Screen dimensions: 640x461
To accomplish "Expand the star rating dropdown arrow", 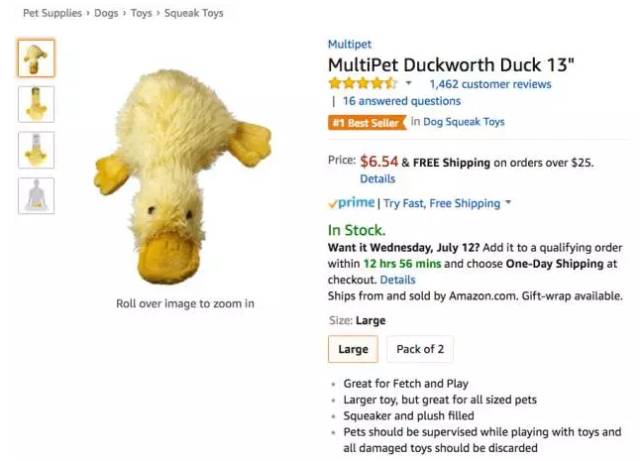I will [408, 84].
